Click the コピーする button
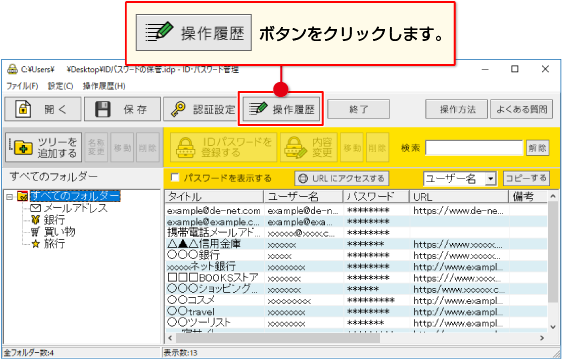This screenshot has width=563, height=361. [526, 178]
